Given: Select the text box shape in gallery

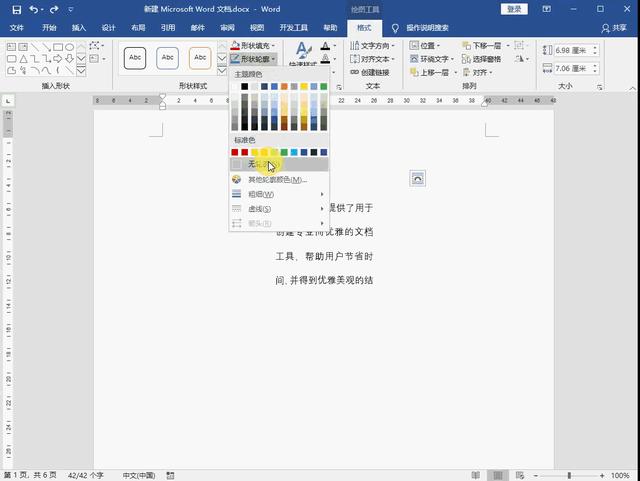Looking at the screenshot, I should (11, 47).
